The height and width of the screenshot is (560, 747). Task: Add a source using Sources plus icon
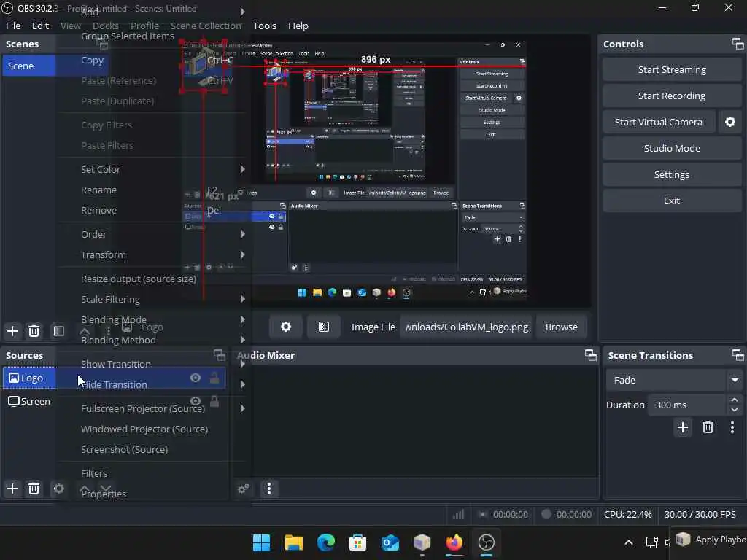[x=12, y=489]
